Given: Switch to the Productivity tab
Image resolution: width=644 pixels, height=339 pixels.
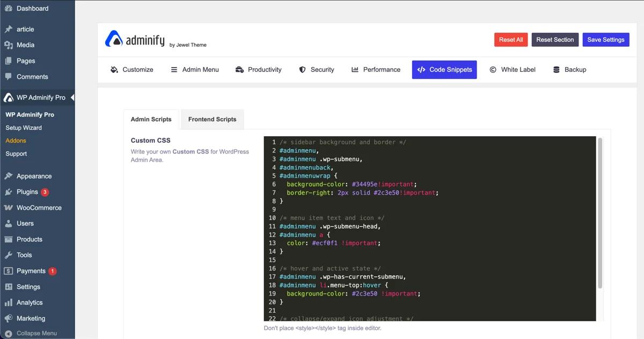Looking at the screenshot, I should (x=258, y=70).
